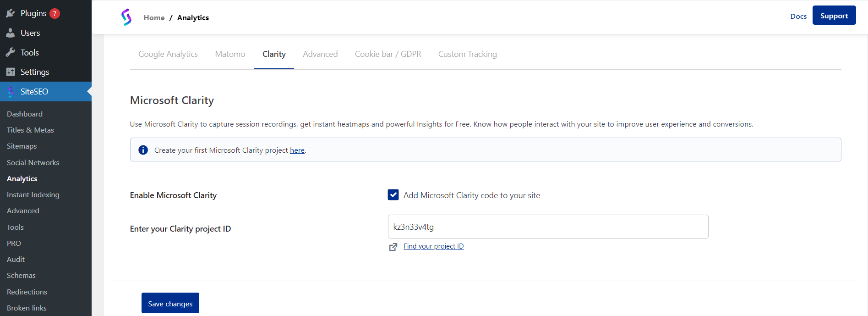Click the SiteSEO sidebar menu icon
The width and height of the screenshot is (868, 316).
11,92
